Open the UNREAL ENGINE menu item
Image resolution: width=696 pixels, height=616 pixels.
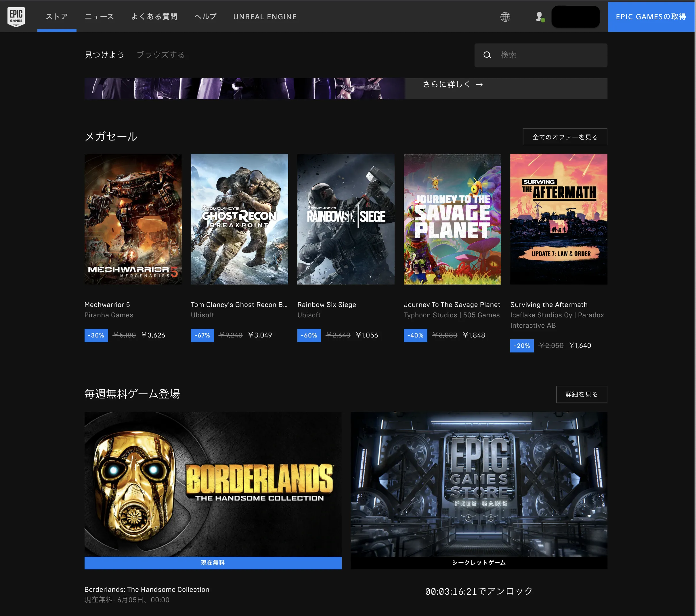265,17
